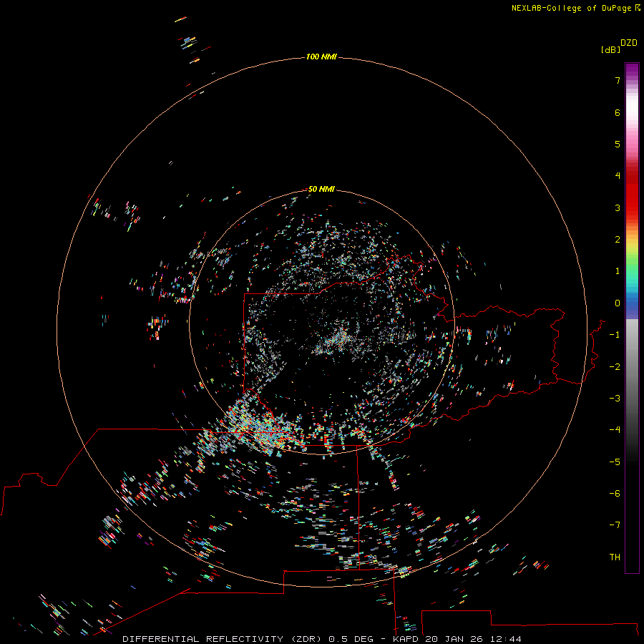Viewport: 644px width, 644px height.
Task: Click the 7 value on color scale
Action: (x=618, y=81)
